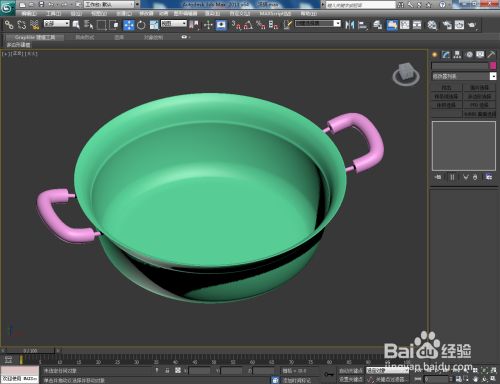
Task: Open Curve Editor icon in main toolbar
Action: point(405,25)
